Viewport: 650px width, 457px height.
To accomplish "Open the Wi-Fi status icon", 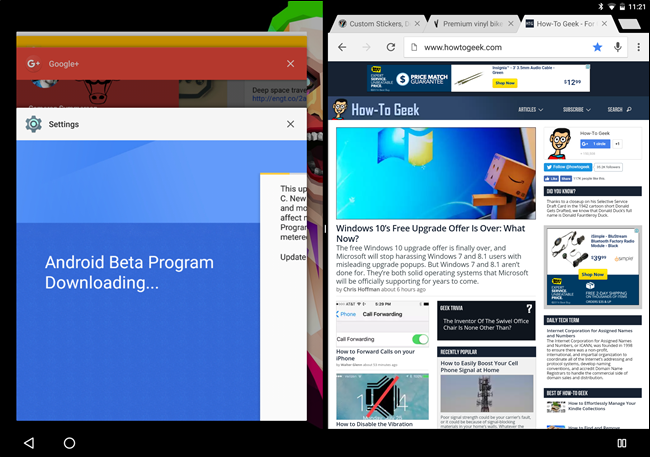I will click(611, 7).
